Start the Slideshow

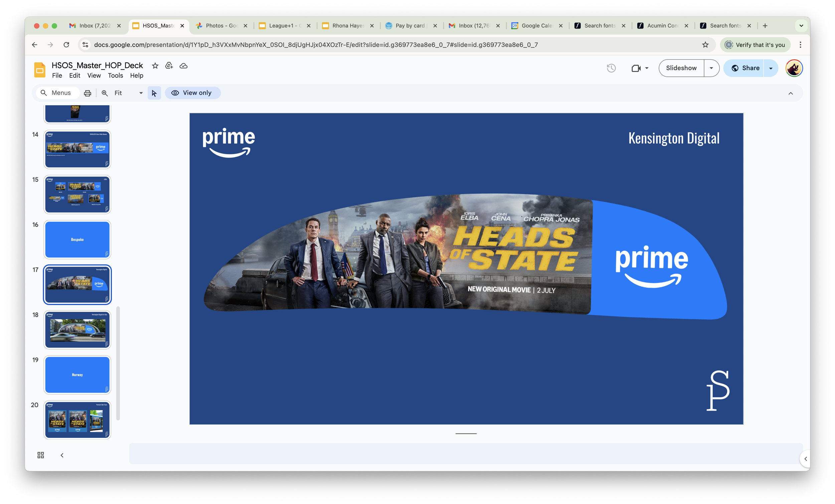coord(681,68)
